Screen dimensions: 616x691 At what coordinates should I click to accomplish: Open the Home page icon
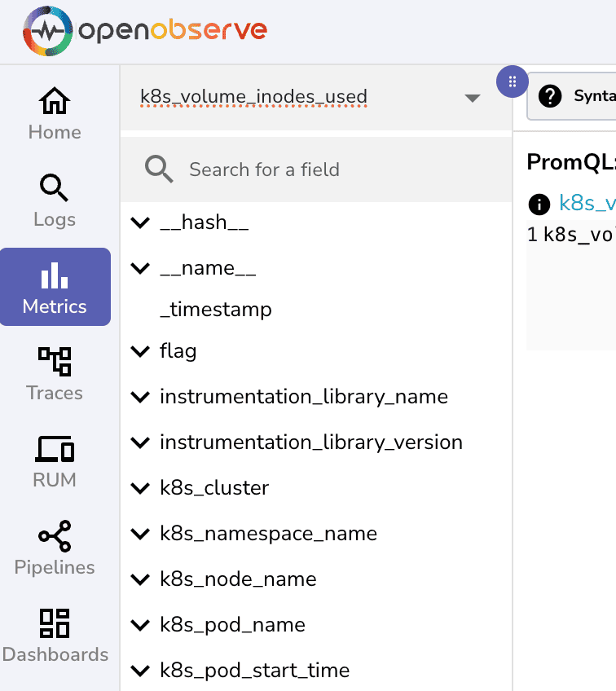pos(55,103)
